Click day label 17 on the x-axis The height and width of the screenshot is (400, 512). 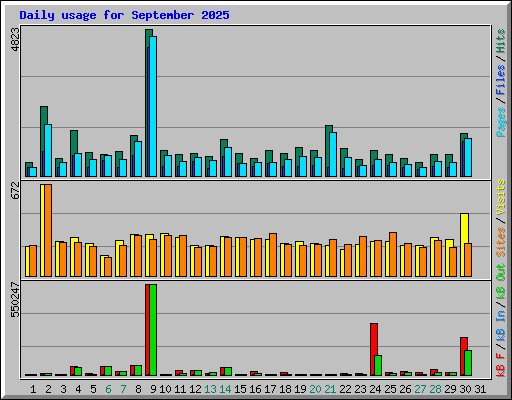tap(270, 389)
